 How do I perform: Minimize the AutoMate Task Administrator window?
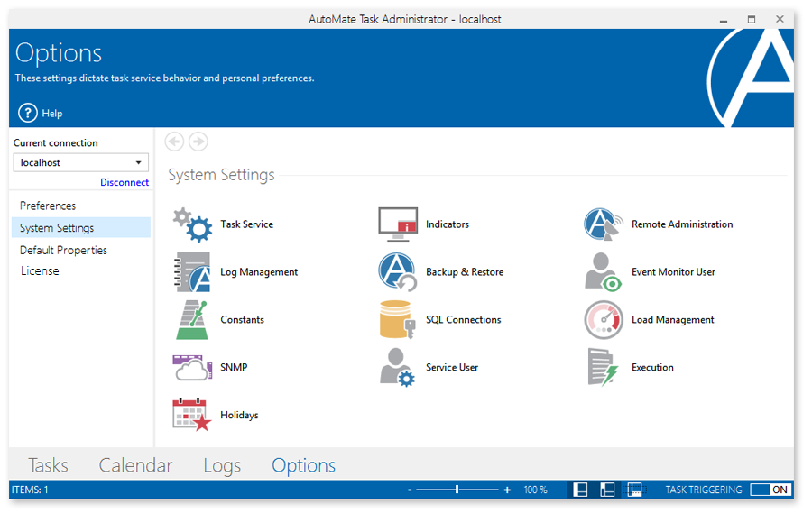tap(724, 20)
